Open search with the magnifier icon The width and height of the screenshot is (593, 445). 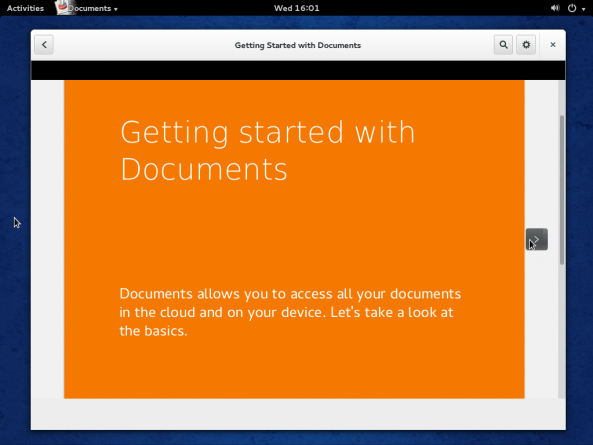pyautogui.click(x=503, y=45)
